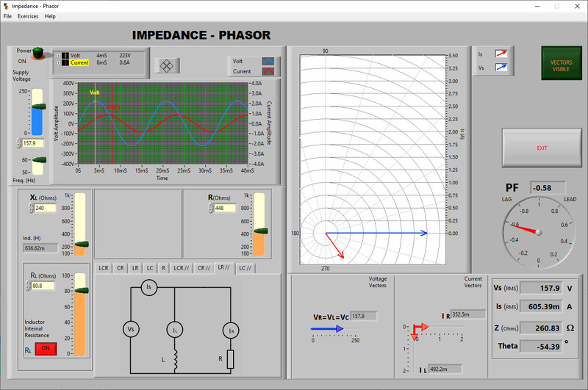Click the RL ohms vertical slider knob

point(82,291)
